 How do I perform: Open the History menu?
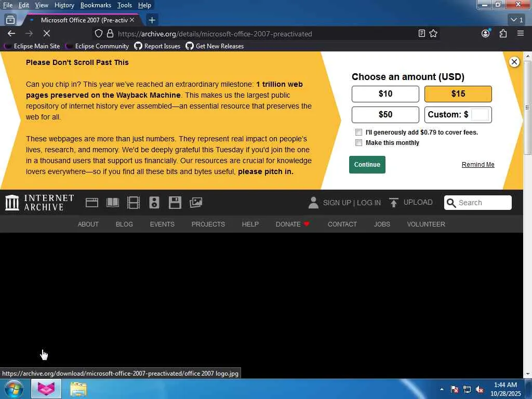(x=64, y=5)
